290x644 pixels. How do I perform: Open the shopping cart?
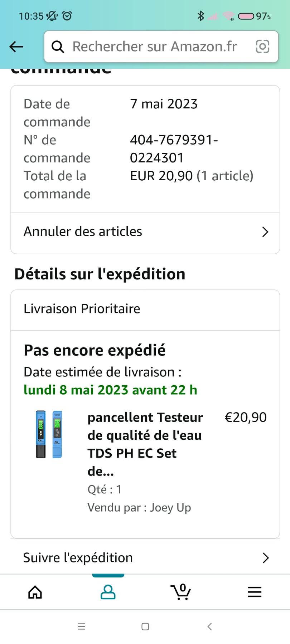[181, 592]
